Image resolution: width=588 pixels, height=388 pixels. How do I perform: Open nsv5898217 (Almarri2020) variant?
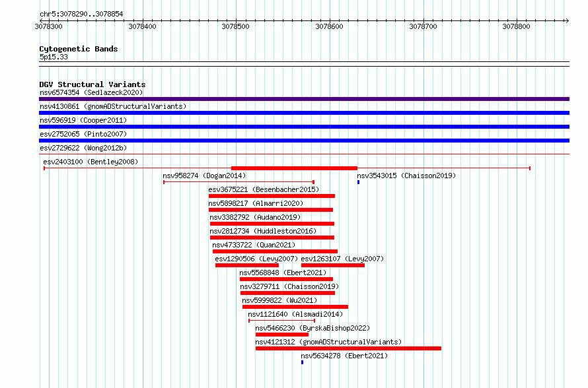point(256,203)
